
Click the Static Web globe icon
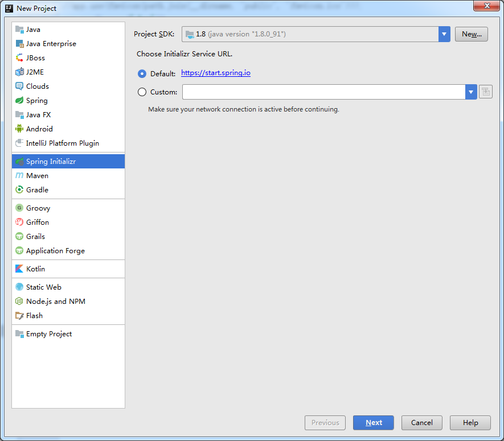[19, 287]
